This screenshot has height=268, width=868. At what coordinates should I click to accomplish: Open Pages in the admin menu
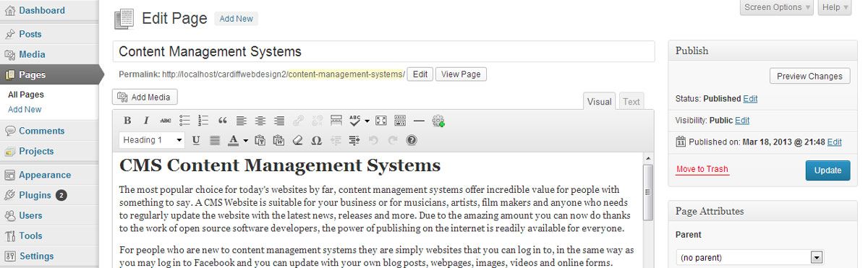point(49,74)
